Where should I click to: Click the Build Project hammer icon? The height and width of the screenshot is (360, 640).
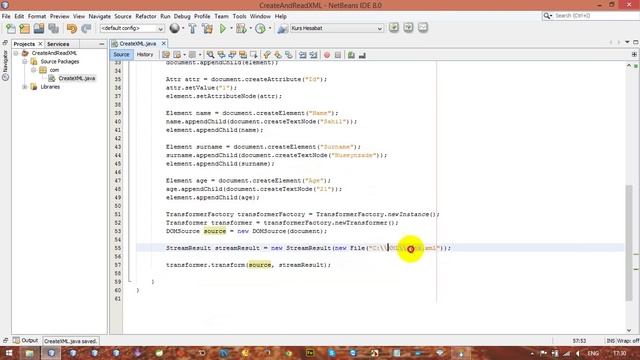click(192, 28)
